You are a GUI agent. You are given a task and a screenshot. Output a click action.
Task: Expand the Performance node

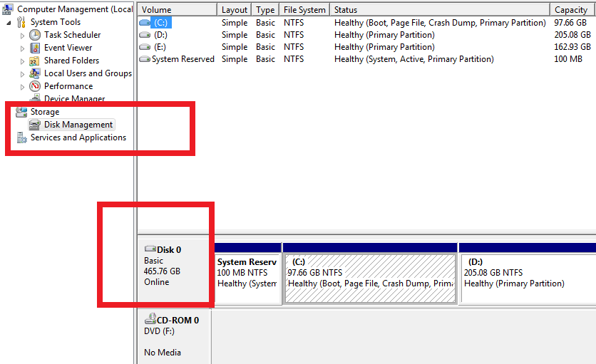[x=22, y=87]
